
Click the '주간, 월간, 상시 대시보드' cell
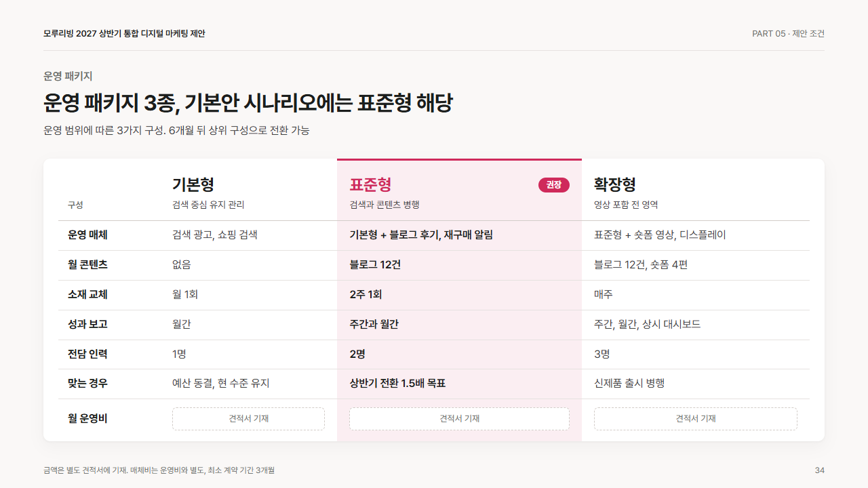(x=647, y=325)
